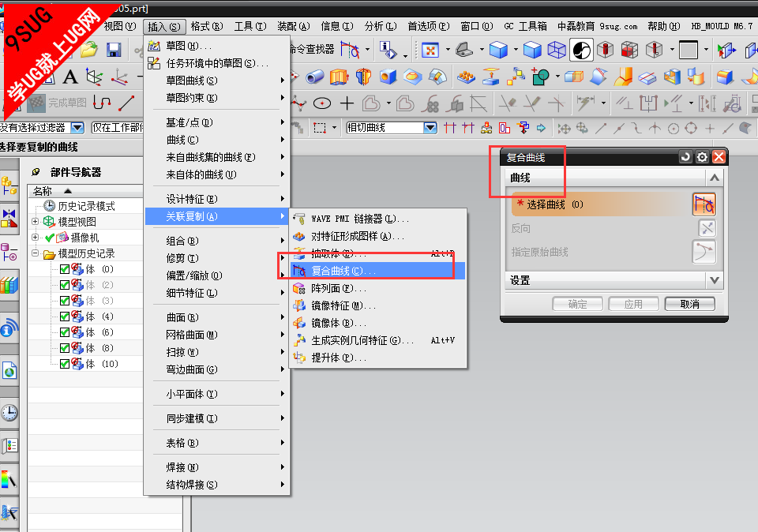Click the specify origin curve icon
Image resolution: width=758 pixels, height=532 pixels.
pyautogui.click(x=704, y=252)
